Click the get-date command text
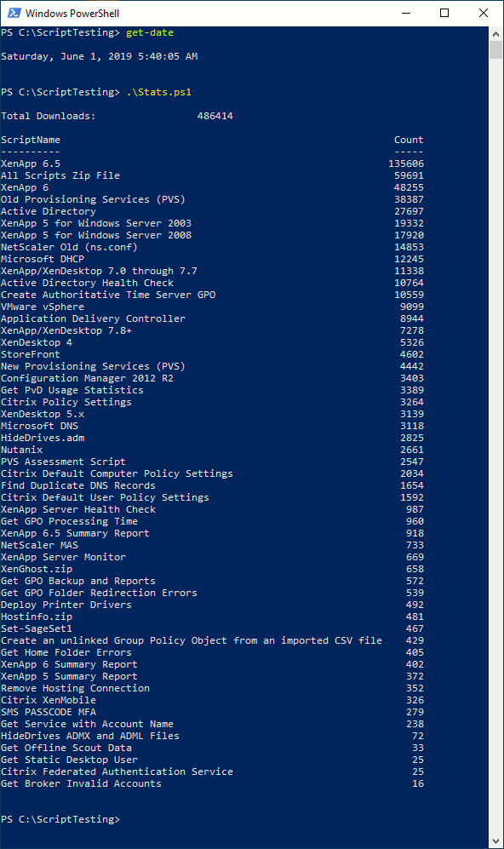Viewport: 504px width, 849px height. pyautogui.click(x=150, y=32)
